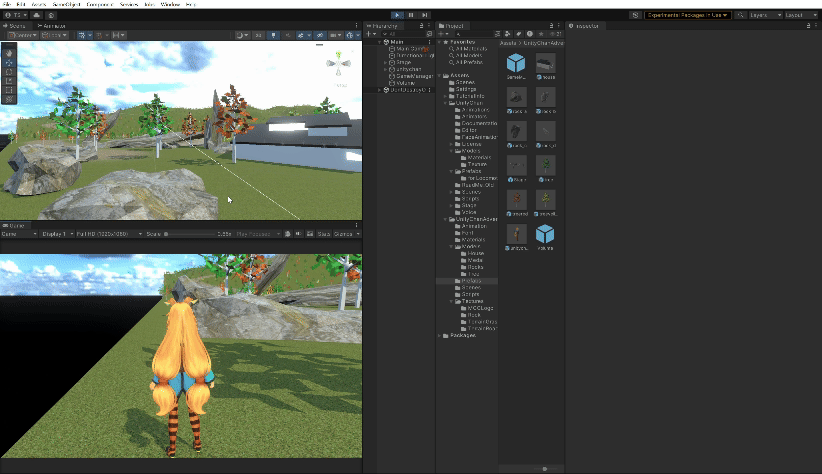The image size is (822, 474).
Task: Switch to the Animator tab
Action: point(53,25)
